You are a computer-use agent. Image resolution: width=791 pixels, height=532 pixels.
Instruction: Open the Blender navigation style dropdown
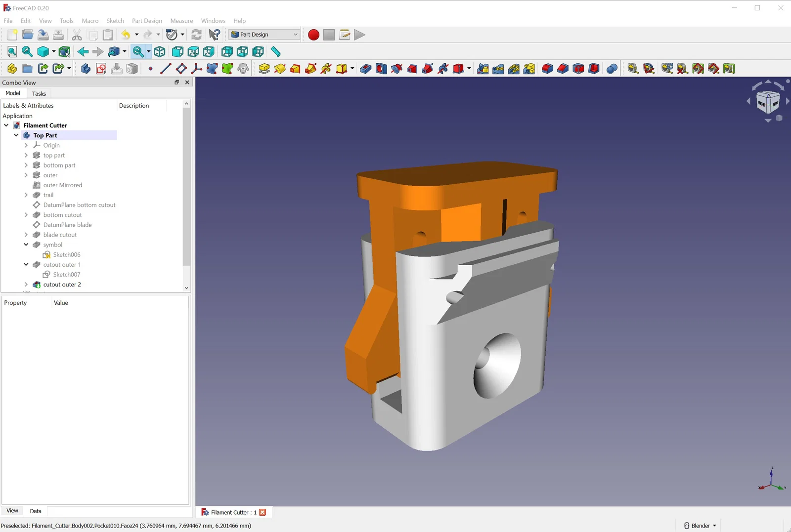[700, 526]
